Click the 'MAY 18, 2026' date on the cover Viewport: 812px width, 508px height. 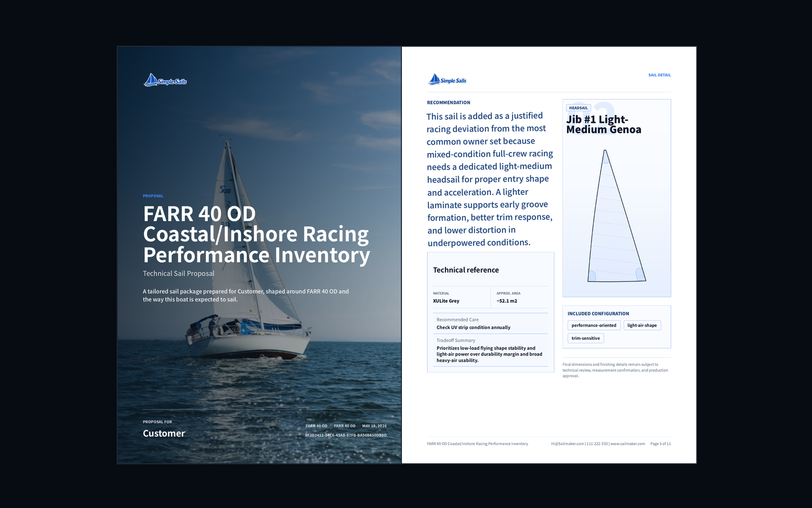(x=375, y=426)
